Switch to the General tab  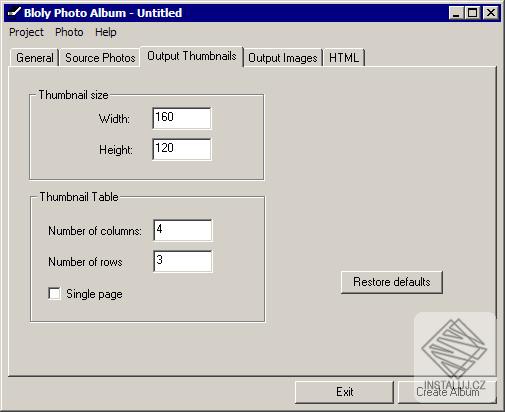click(x=34, y=58)
